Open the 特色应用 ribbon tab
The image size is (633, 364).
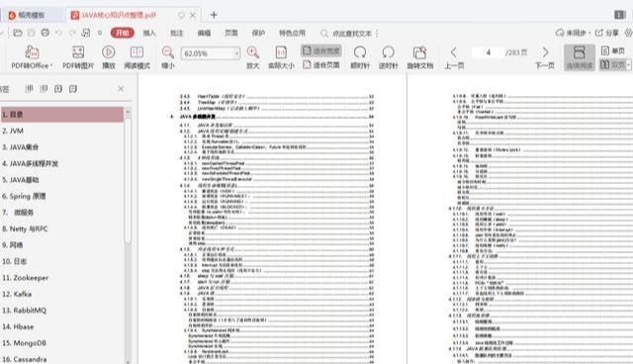point(293,33)
